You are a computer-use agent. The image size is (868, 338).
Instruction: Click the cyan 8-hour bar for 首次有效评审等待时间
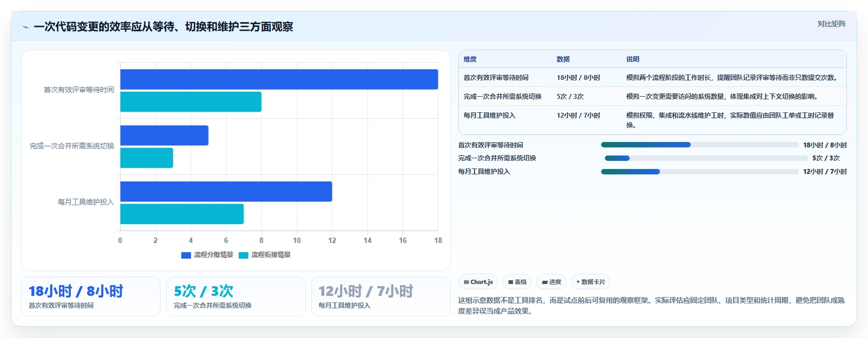[x=191, y=102]
